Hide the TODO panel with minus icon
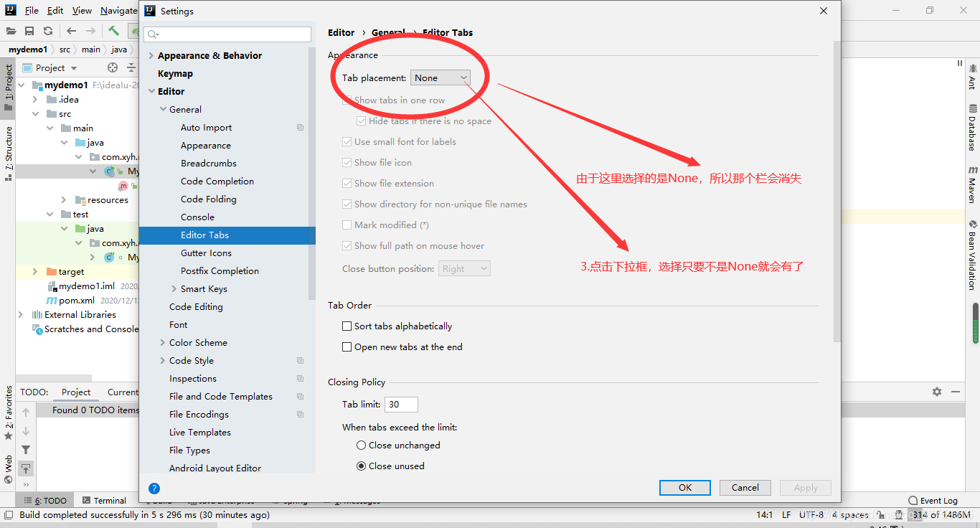The height and width of the screenshot is (528, 980). pos(956,392)
